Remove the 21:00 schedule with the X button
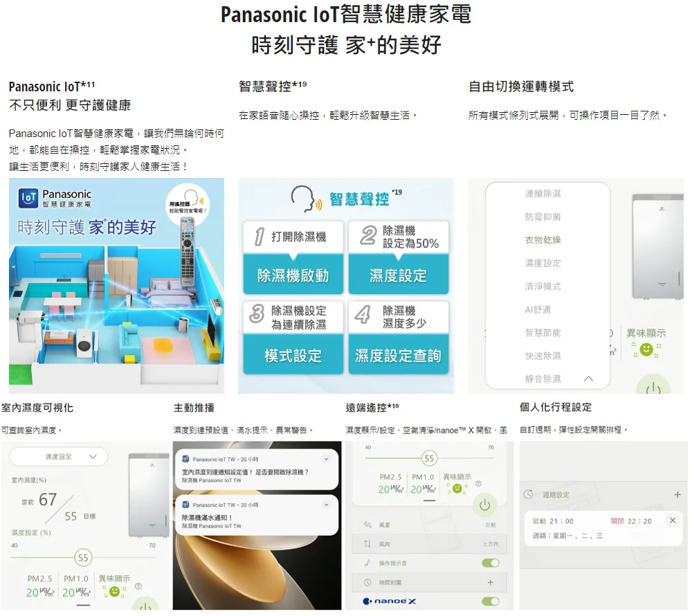Viewport: 692px width, 616px height. point(673,520)
